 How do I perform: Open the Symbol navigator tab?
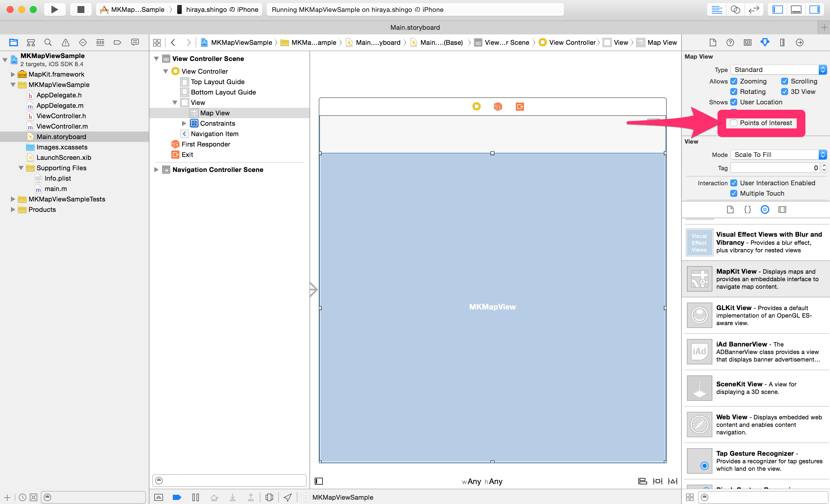pos(31,42)
